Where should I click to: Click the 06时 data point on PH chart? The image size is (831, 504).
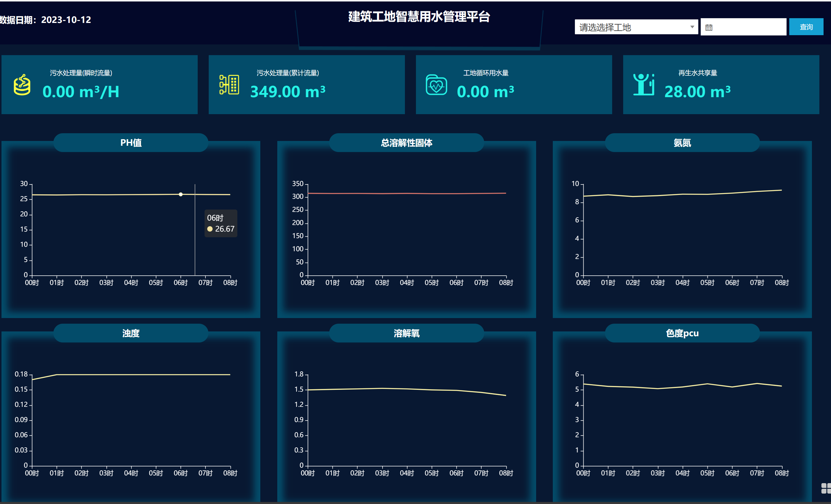(x=181, y=194)
